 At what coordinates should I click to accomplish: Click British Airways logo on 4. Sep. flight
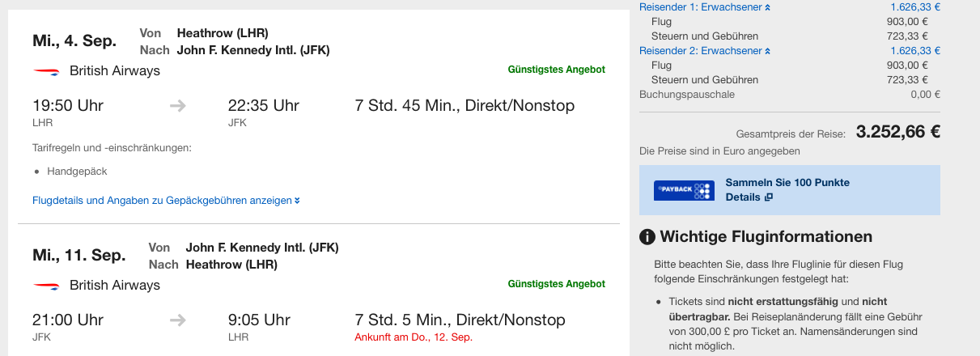click(x=47, y=71)
